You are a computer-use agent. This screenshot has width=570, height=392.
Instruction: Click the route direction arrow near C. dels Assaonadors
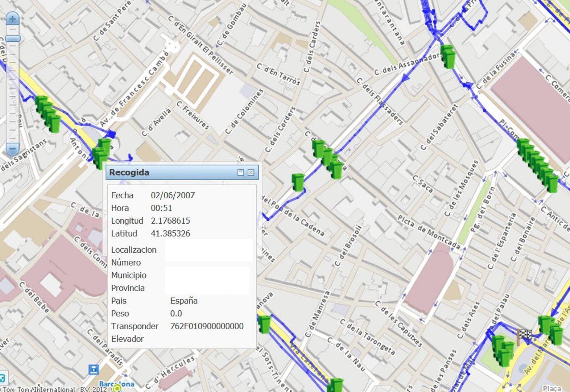405,77
